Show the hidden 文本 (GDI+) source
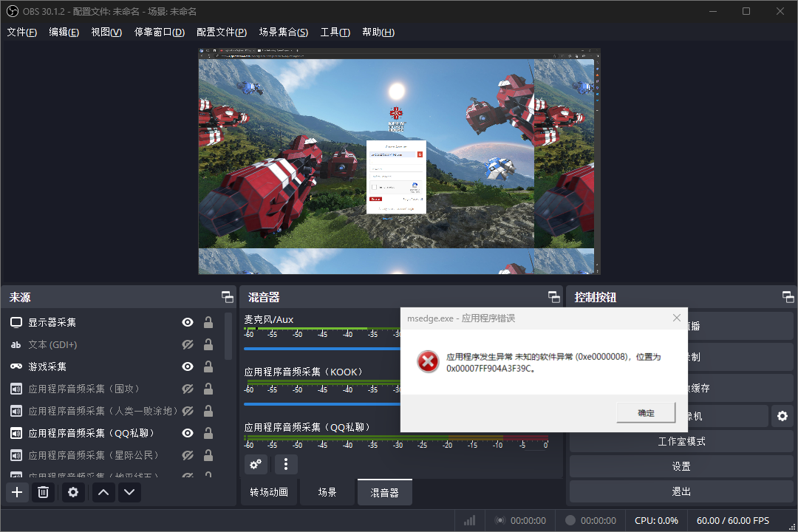 tap(188, 344)
